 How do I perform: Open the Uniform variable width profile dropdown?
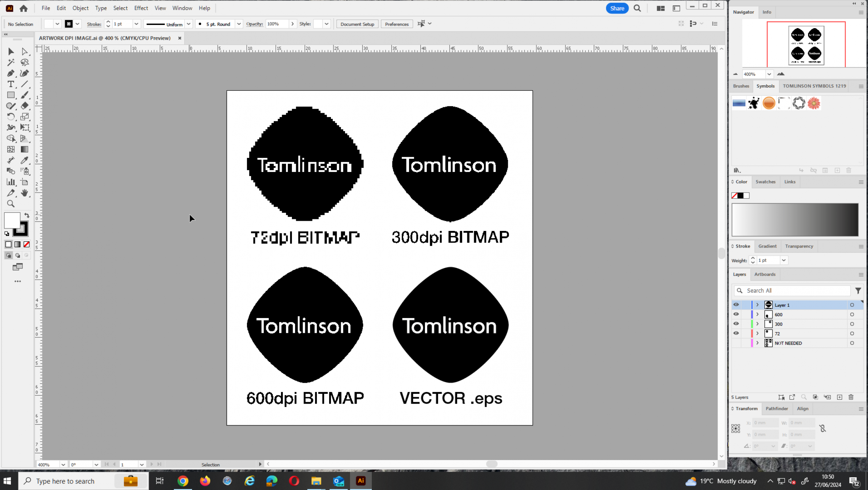point(188,24)
